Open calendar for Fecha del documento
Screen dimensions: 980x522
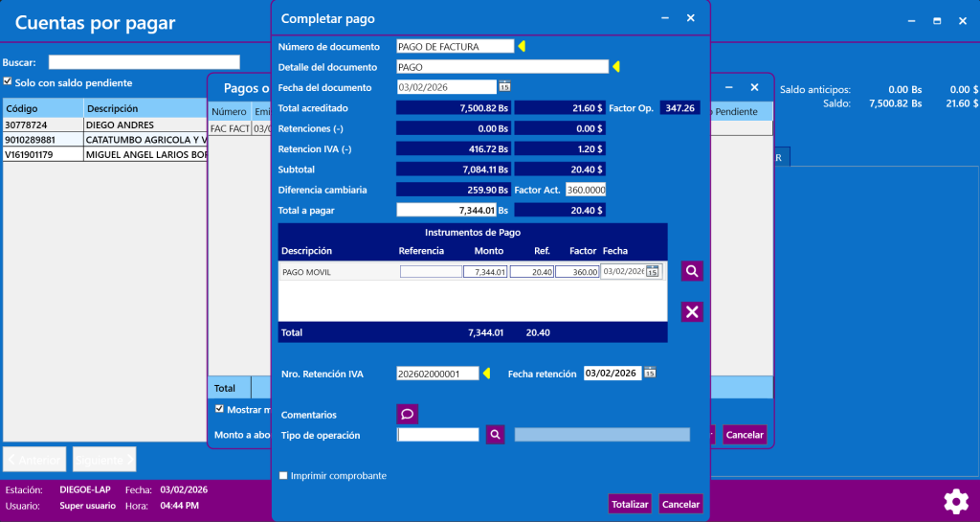[x=504, y=87]
